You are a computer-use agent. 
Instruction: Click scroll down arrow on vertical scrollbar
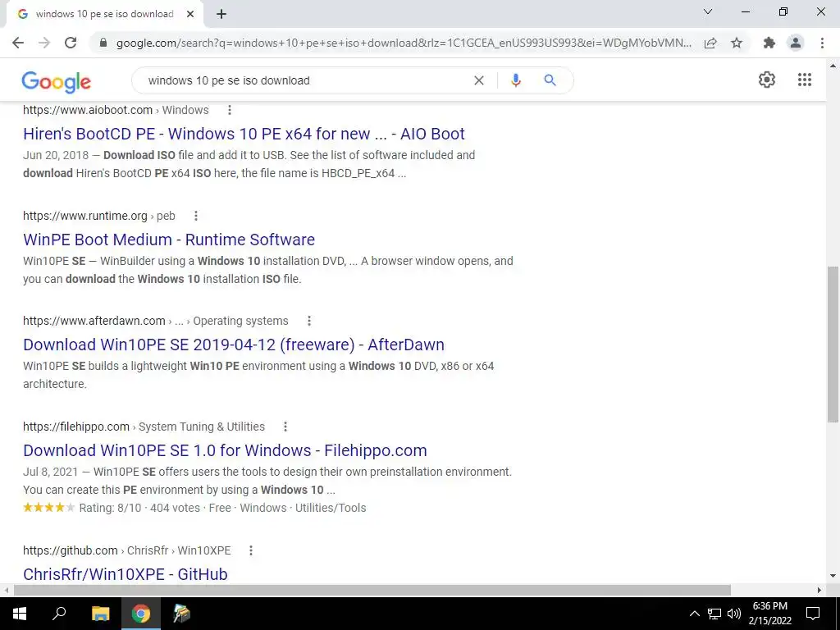tap(833, 577)
